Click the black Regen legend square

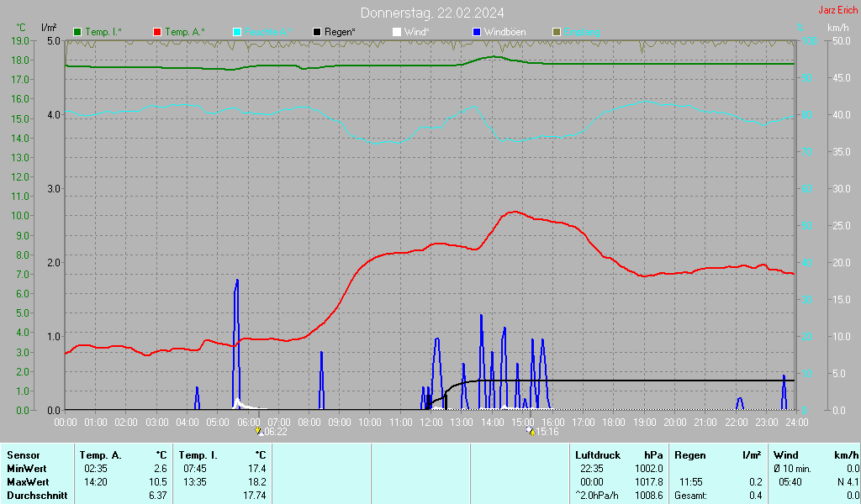317,32
